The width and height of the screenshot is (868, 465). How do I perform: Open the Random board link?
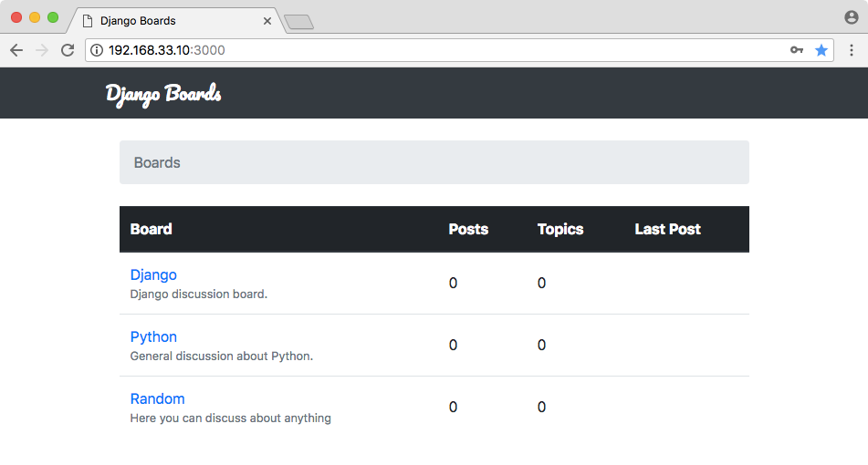click(x=157, y=398)
